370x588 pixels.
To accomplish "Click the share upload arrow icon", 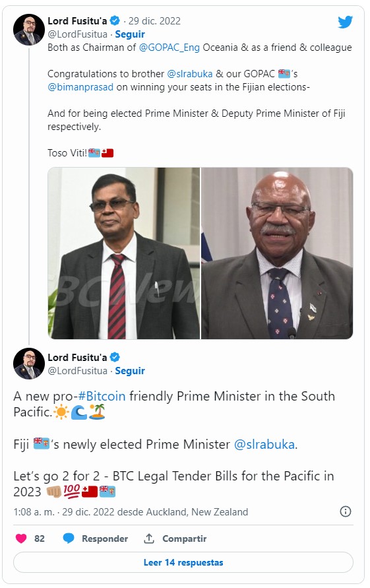I will click(x=149, y=539).
